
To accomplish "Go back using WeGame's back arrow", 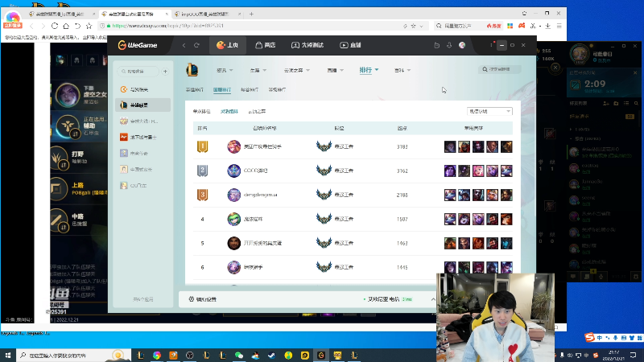I will (184, 45).
